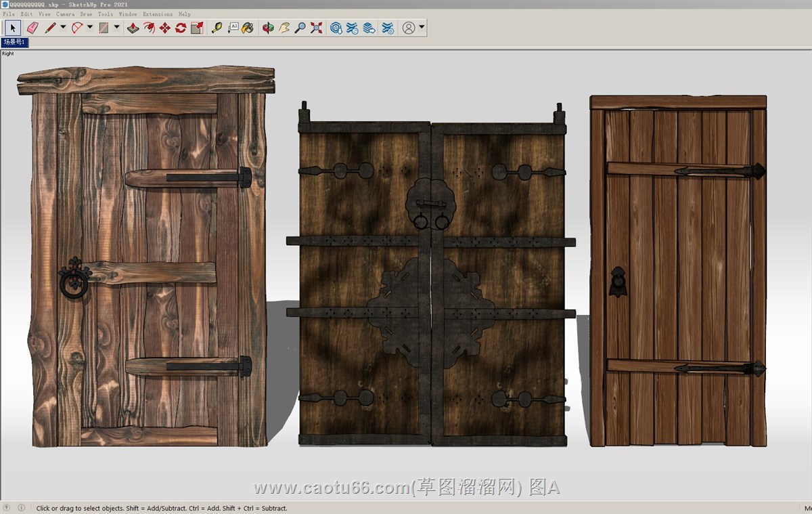Select the Move tool
This screenshot has height=514, width=812.
pos(164,28)
